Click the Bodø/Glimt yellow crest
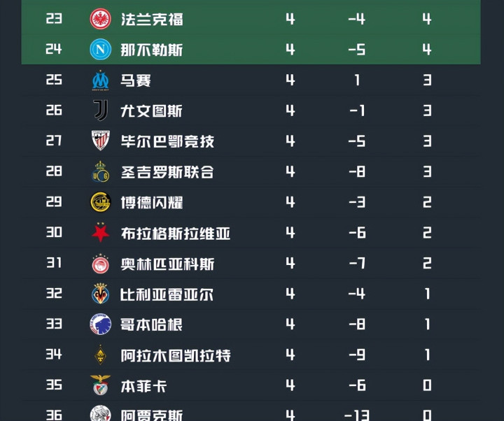This screenshot has width=504, height=421. (x=101, y=202)
